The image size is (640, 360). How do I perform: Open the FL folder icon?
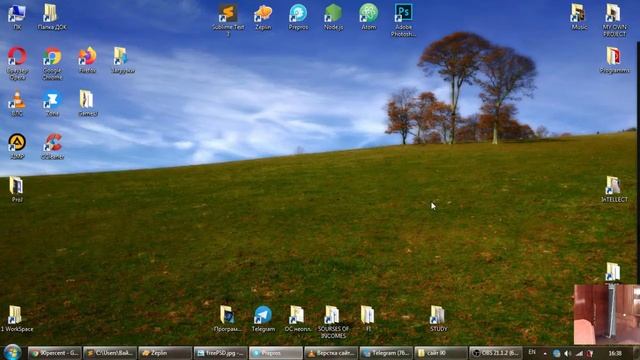point(368,318)
